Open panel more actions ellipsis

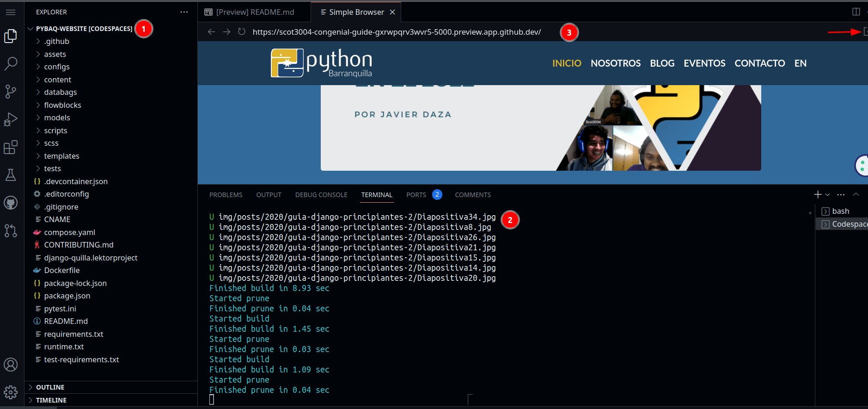841,195
